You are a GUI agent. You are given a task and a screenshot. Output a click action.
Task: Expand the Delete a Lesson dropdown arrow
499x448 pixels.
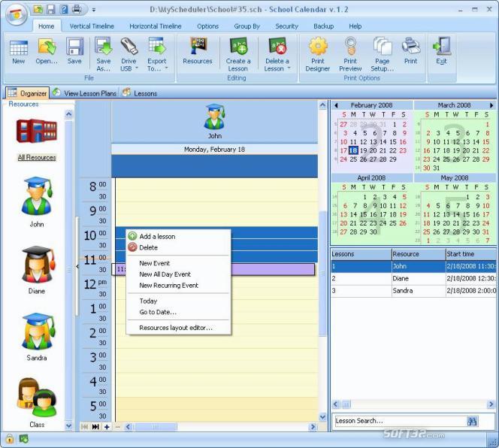289,68
